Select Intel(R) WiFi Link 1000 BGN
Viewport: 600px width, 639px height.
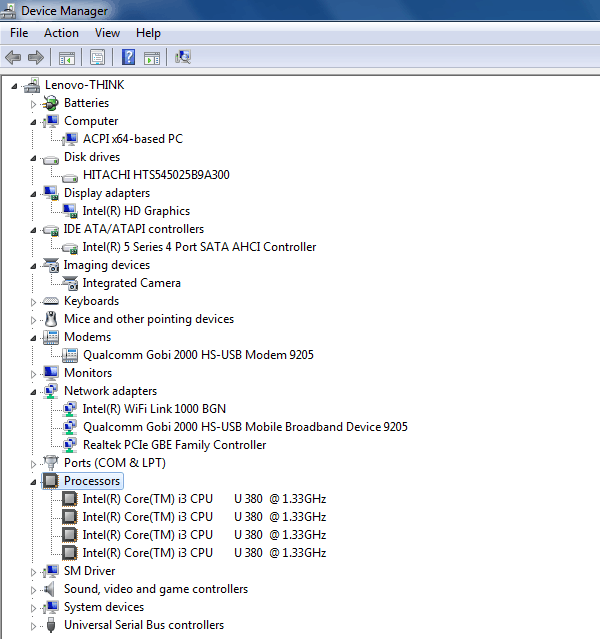click(x=154, y=409)
